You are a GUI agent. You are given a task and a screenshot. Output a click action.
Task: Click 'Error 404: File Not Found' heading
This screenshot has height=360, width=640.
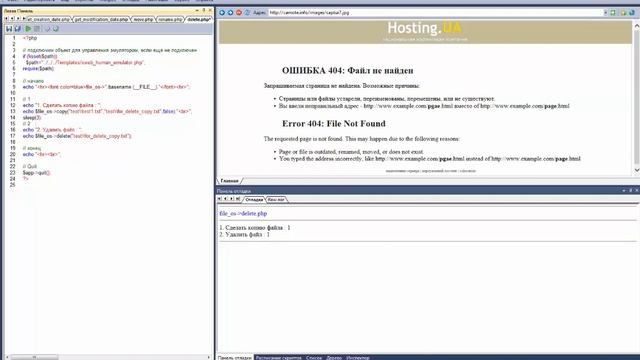click(333, 123)
